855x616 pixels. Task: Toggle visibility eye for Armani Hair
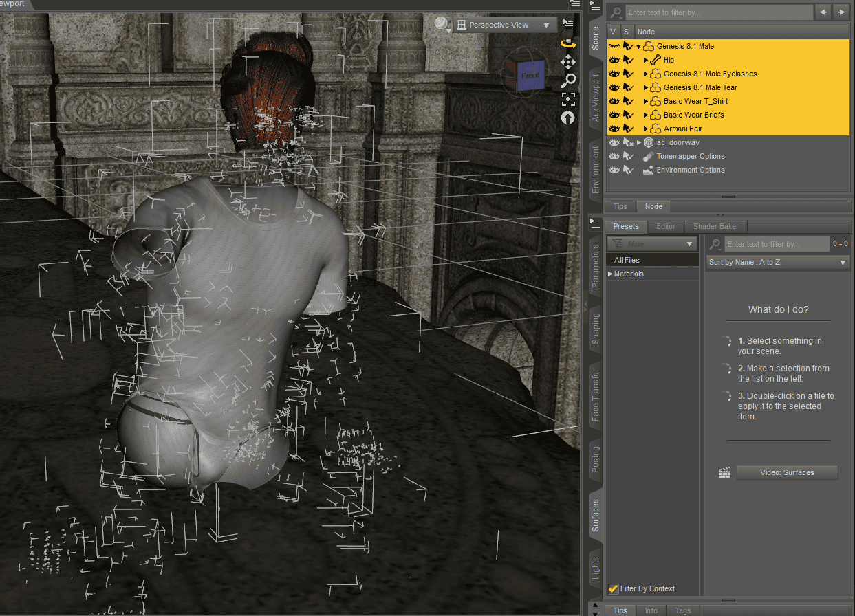[x=613, y=129]
